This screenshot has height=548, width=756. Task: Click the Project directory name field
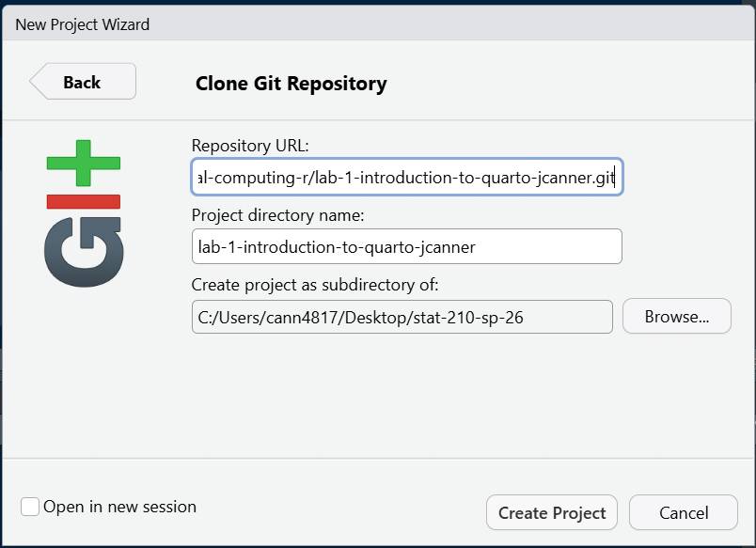404,246
